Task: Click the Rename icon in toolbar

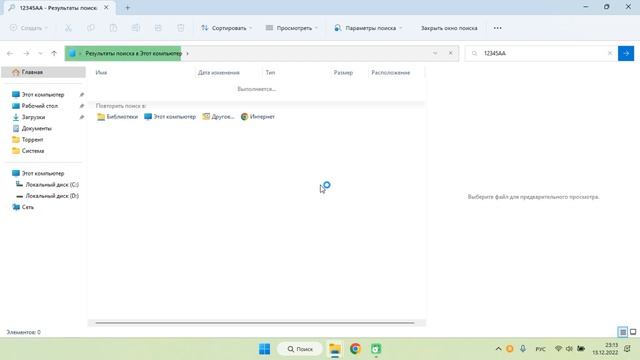Action: click(x=136, y=28)
